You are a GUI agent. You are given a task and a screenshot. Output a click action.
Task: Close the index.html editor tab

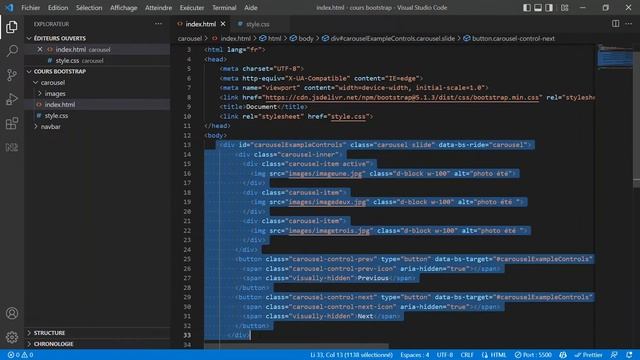click(223, 24)
